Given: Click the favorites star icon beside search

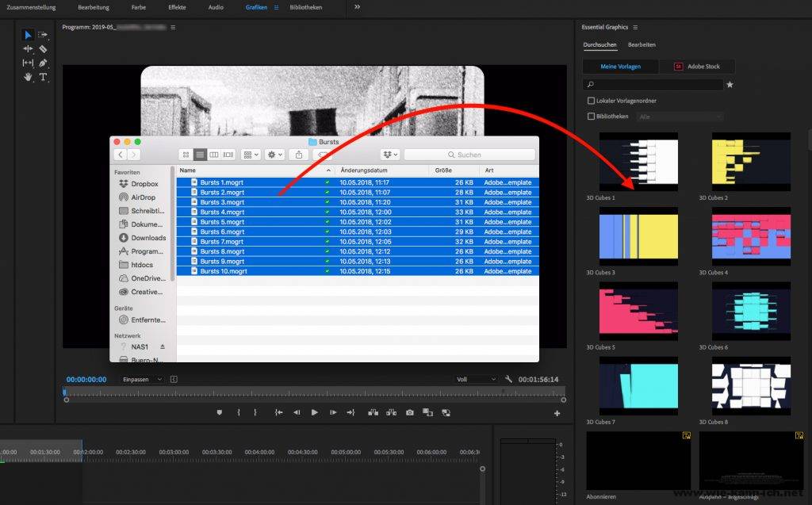Looking at the screenshot, I should click(x=730, y=84).
